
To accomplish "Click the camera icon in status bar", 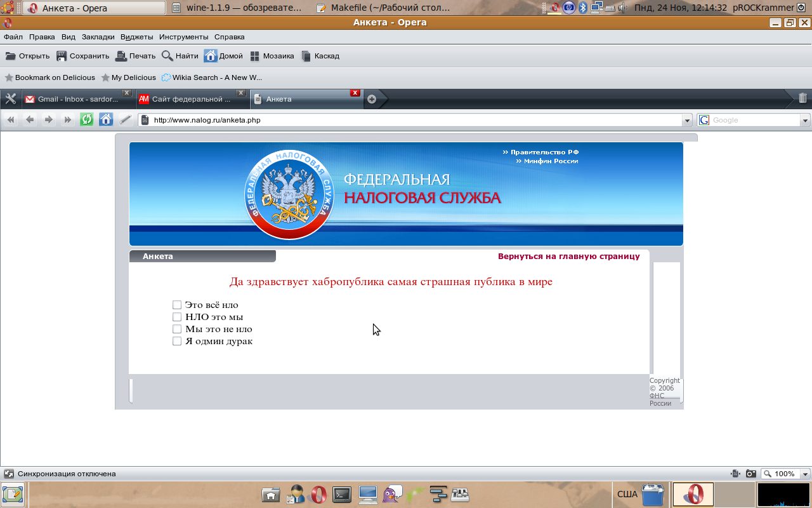I will (750, 474).
